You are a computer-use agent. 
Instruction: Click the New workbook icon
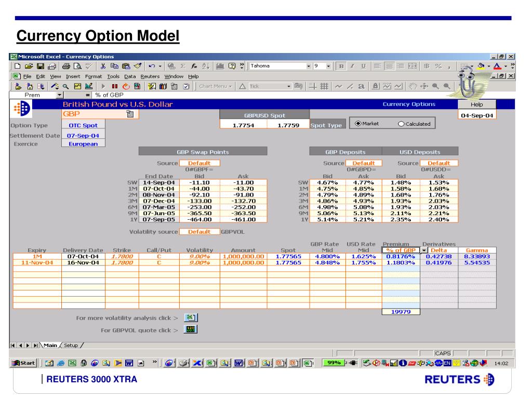click(18, 66)
